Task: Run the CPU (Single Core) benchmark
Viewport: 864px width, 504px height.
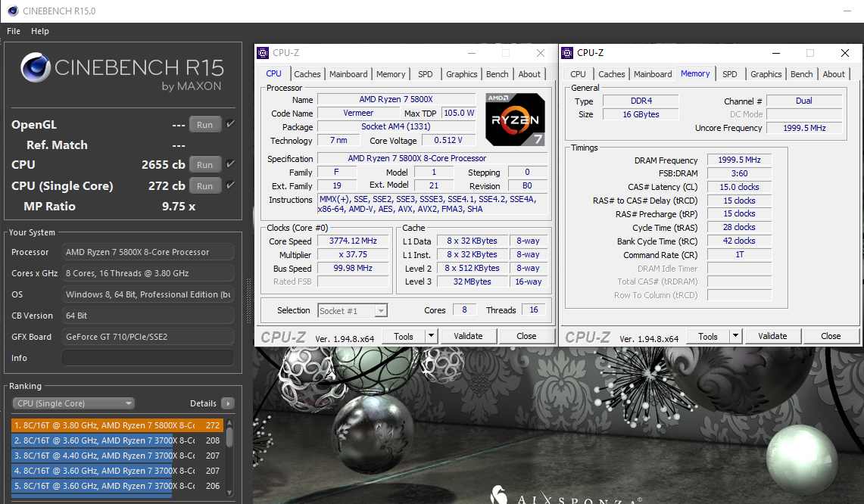Action: [x=205, y=185]
